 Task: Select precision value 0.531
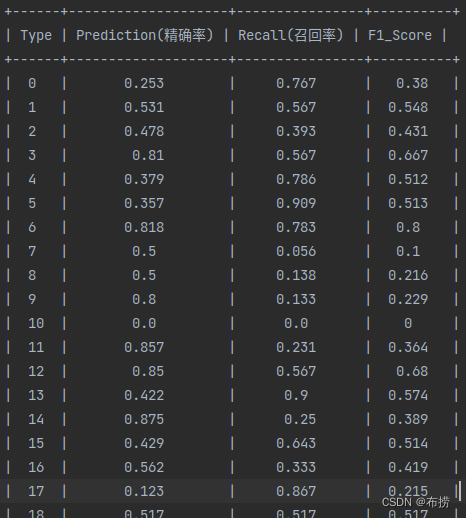click(x=144, y=107)
